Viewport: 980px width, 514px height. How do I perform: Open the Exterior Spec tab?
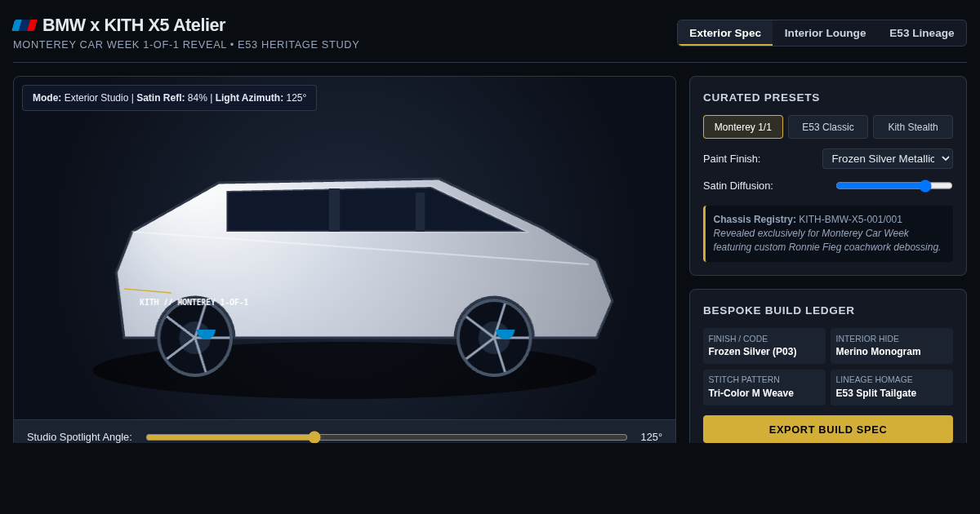pyautogui.click(x=725, y=33)
